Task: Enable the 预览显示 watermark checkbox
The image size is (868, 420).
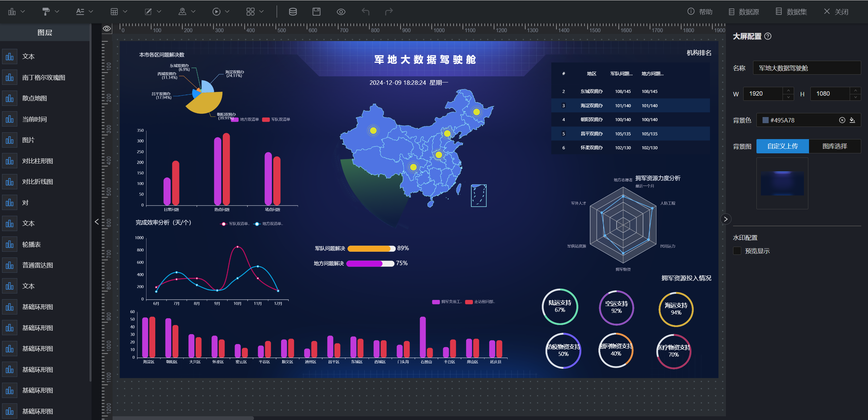Action: coord(737,251)
